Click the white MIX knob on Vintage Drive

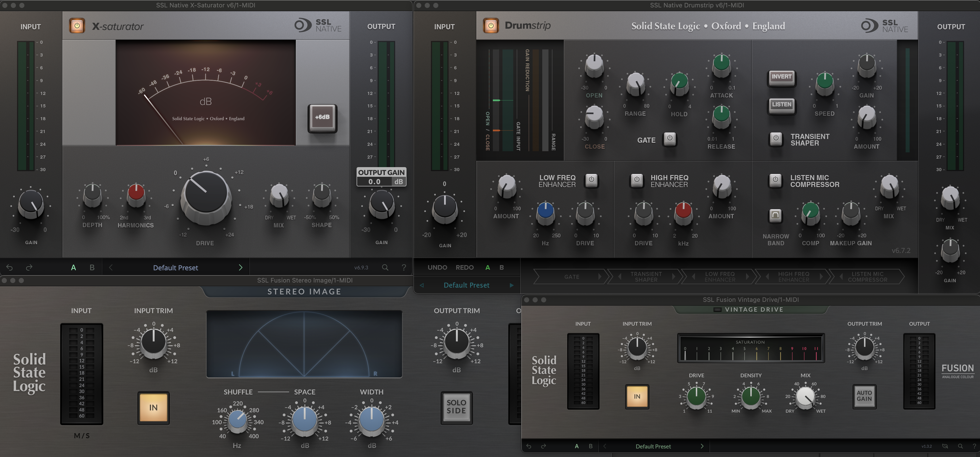[805, 398]
